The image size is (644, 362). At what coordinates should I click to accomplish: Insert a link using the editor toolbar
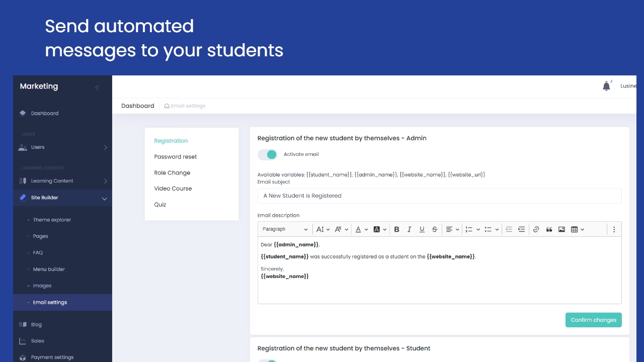pyautogui.click(x=536, y=229)
